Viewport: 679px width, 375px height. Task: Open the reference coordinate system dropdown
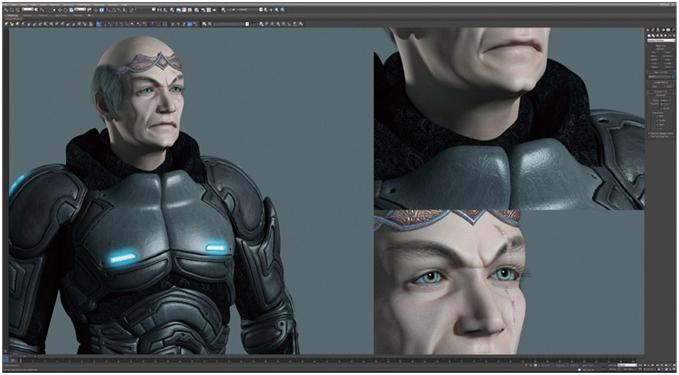[80, 9]
